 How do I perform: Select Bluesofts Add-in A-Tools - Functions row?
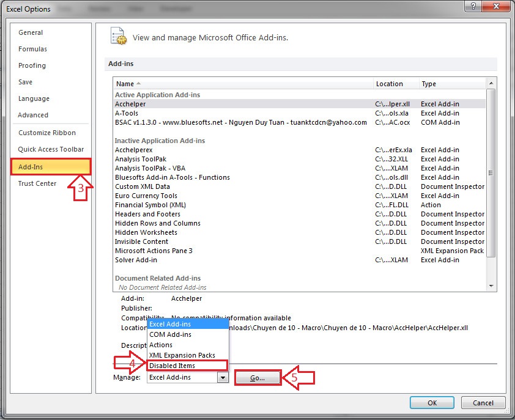pyautogui.click(x=300, y=178)
